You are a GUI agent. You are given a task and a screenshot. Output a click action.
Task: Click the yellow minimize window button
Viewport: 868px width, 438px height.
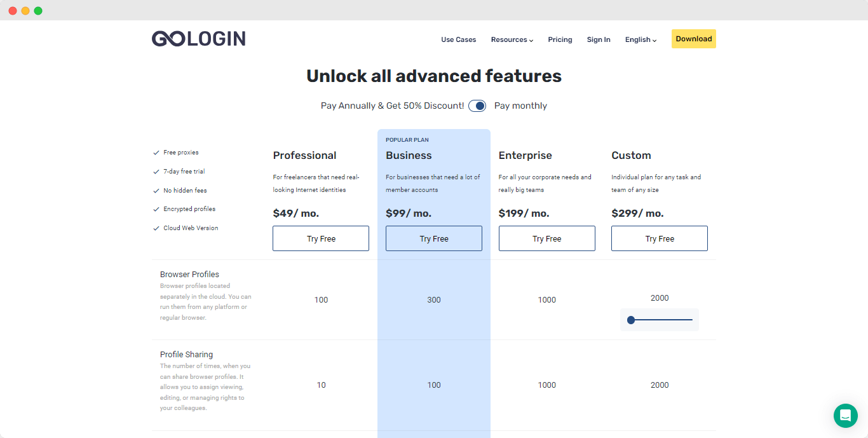pos(25,11)
